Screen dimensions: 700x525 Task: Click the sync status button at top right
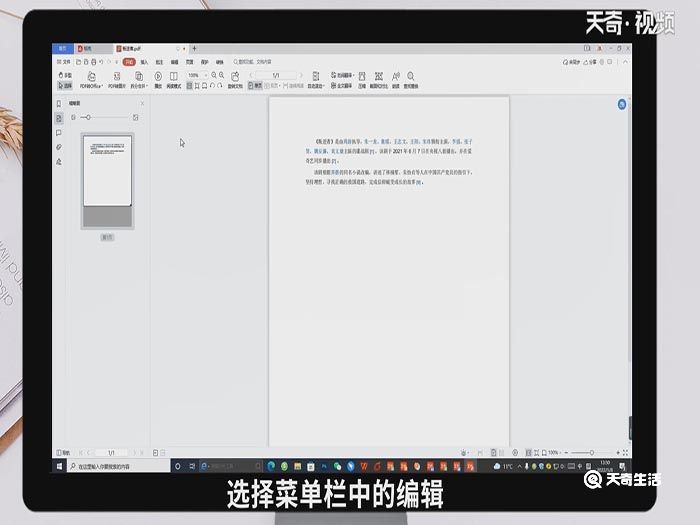click(571, 62)
